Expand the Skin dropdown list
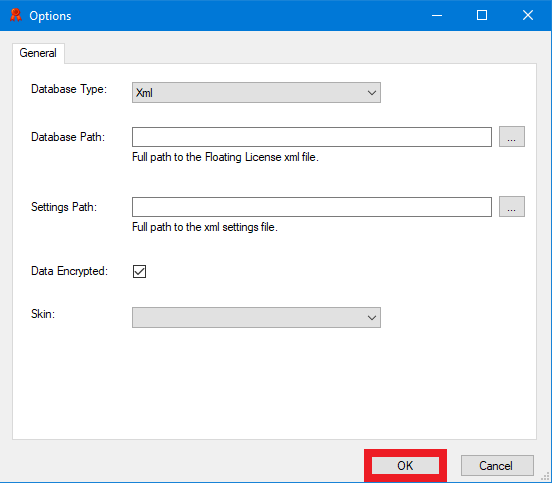552x483 pixels. pyautogui.click(x=256, y=318)
